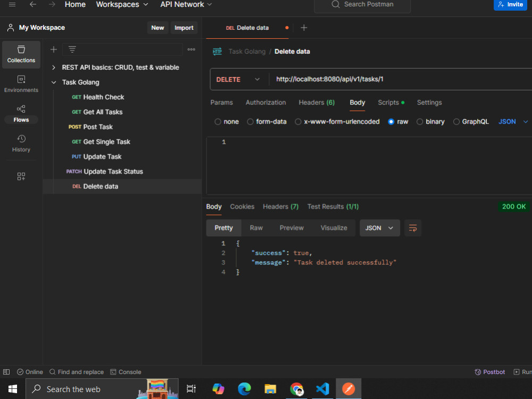
Task: Go back with the left arrow
Action: point(33,4)
